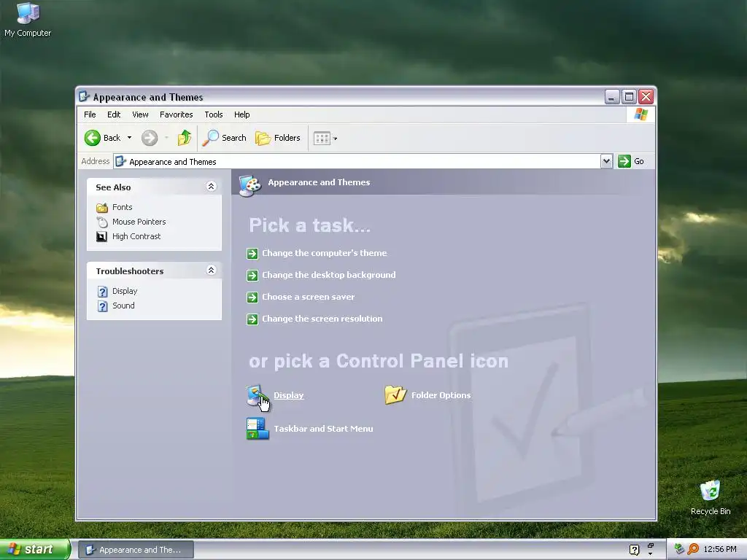Click the Address bar text field
The height and width of the screenshot is (560, 747).
pos(357,161)
